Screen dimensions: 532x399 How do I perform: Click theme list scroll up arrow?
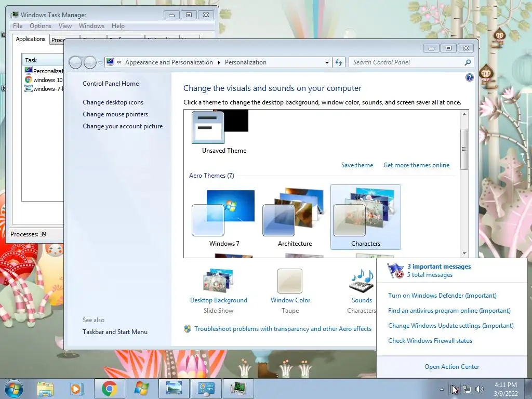464,114
